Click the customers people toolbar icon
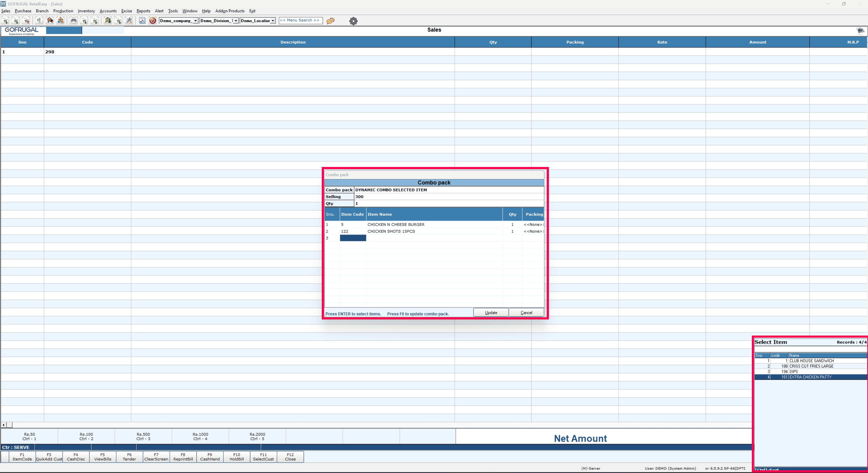This screenshot has height=473, width=868. [61, 21]
